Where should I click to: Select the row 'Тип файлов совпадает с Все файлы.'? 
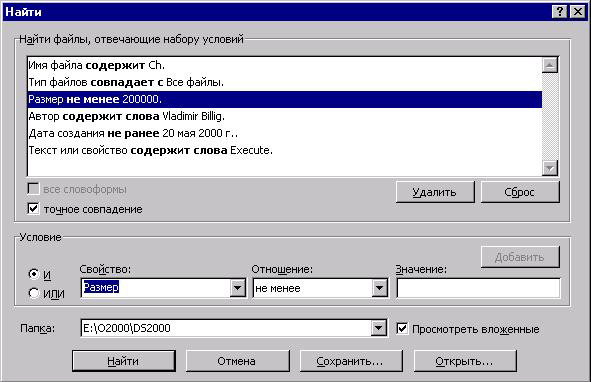pyautogui.click(x=285, y=82)
